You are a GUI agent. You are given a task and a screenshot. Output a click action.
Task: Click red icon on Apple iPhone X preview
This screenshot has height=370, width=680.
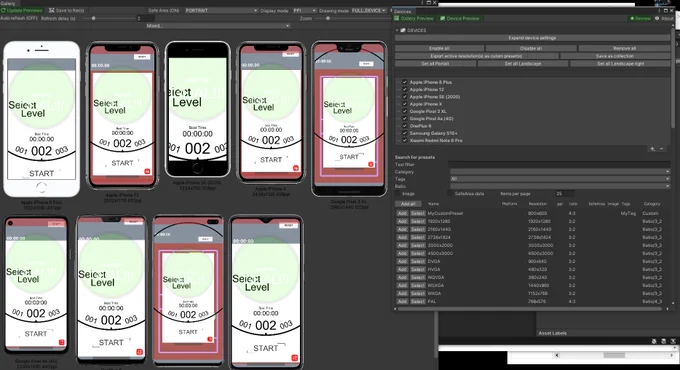pyautogui.click(x=296, y=168)
